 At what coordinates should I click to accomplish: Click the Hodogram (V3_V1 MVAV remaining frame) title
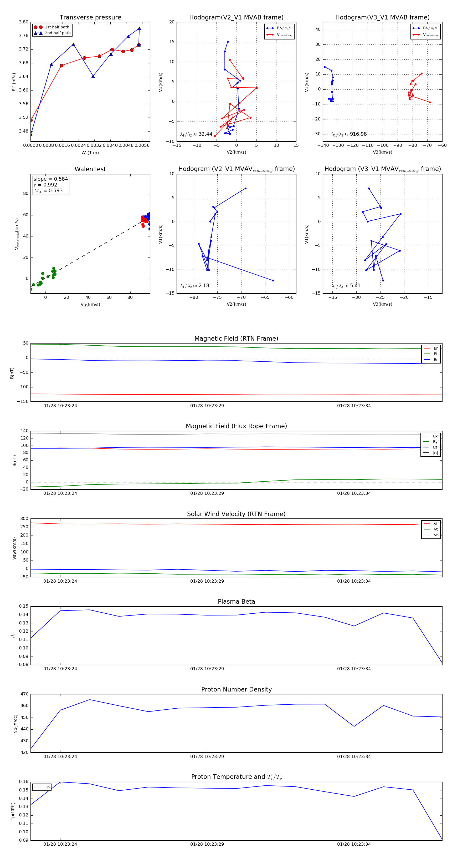pyautogui.click(x=382, y=169)
